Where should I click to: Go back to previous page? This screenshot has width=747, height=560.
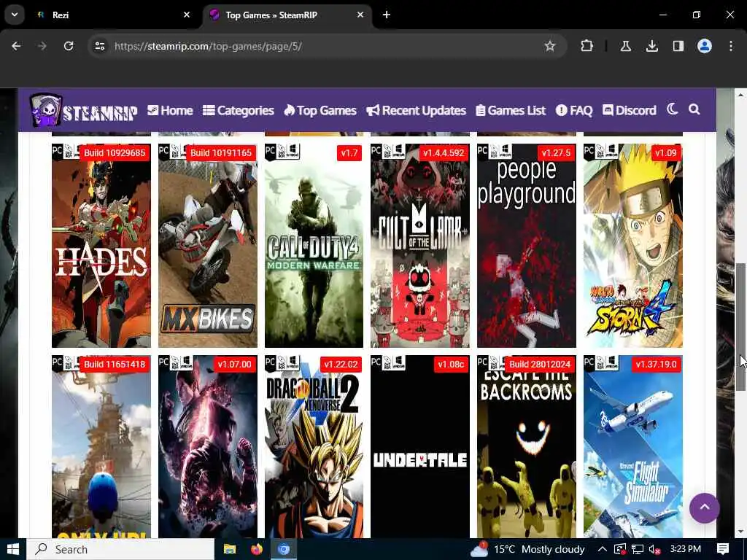coord(16,46)
